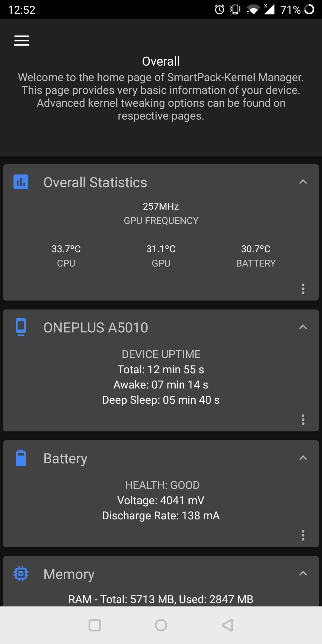Image resolution: width=322 pixels, height=644 pixels.
Task: Tap the CPU temperature reading
Action: [66, 249]
